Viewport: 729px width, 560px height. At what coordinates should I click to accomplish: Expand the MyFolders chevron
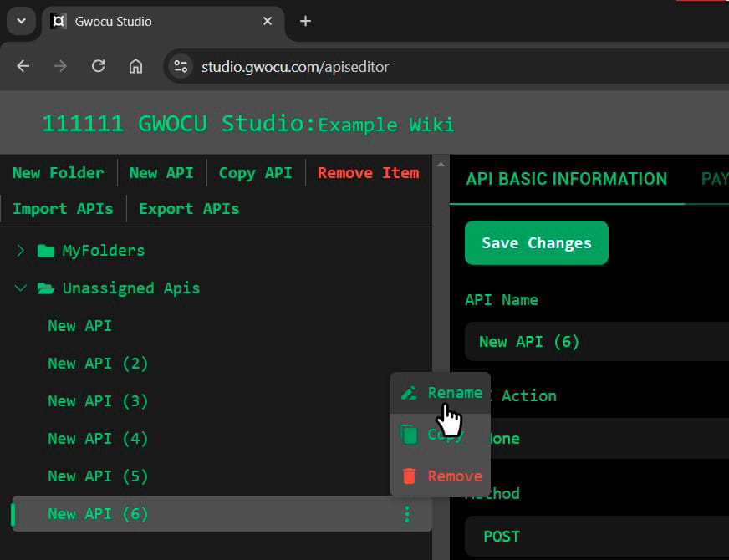[20, 251]
